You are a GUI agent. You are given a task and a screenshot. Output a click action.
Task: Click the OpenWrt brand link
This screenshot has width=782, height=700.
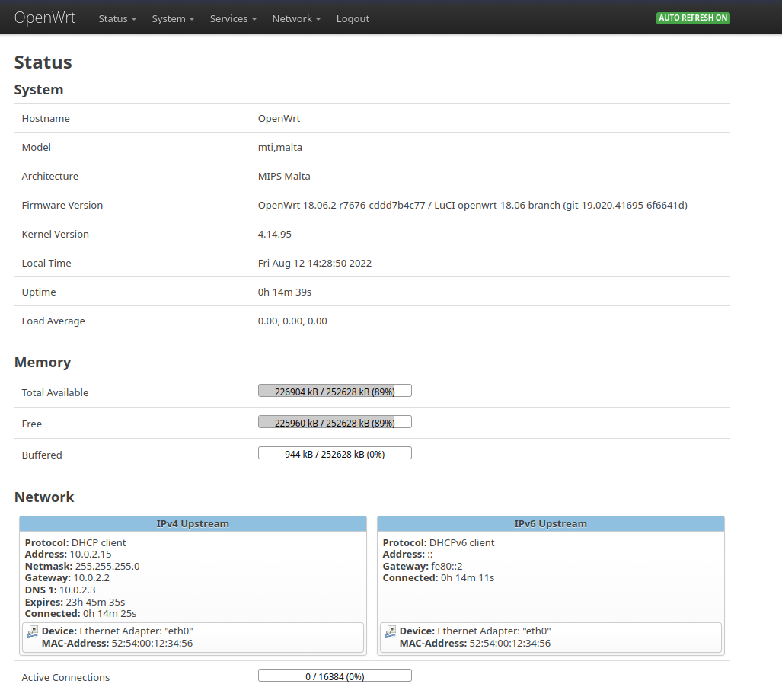click(x=45, y=18)
